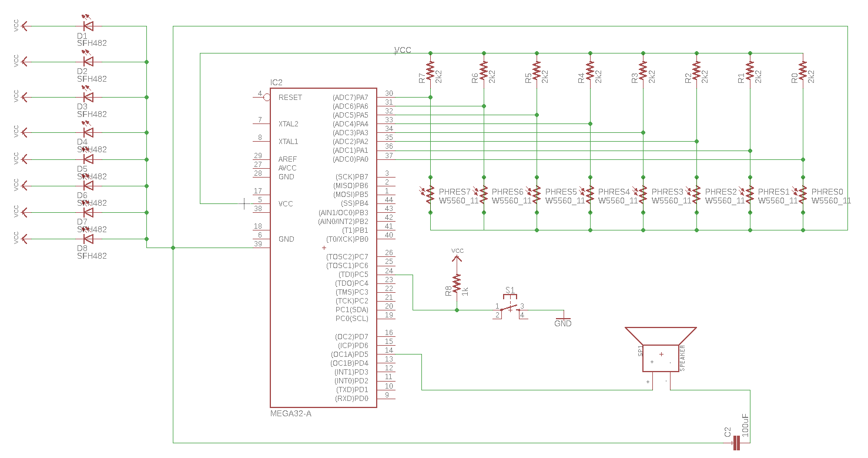This screenshot has width=868, height=458.
Task: Click the (ADC4)PA4 pin label
Action: (350, 124)
